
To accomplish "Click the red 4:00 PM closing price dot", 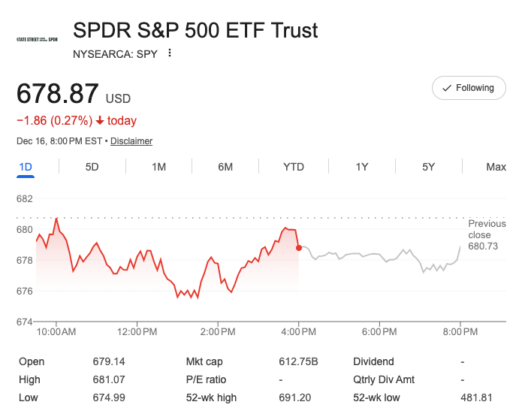I will 299,247.
